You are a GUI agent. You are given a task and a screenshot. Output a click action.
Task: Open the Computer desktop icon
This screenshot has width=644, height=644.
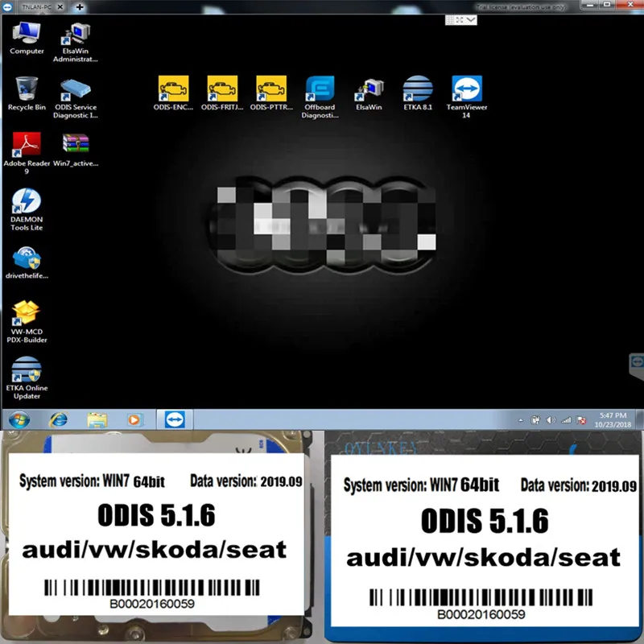click(x=27, y=38)
